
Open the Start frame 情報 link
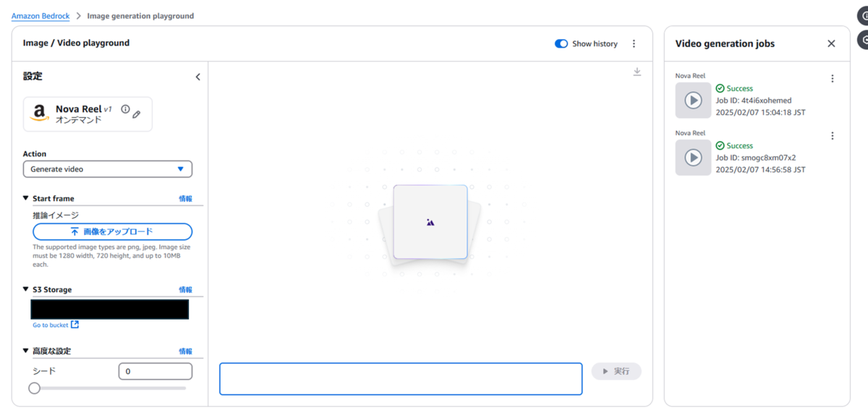(186, 199)
